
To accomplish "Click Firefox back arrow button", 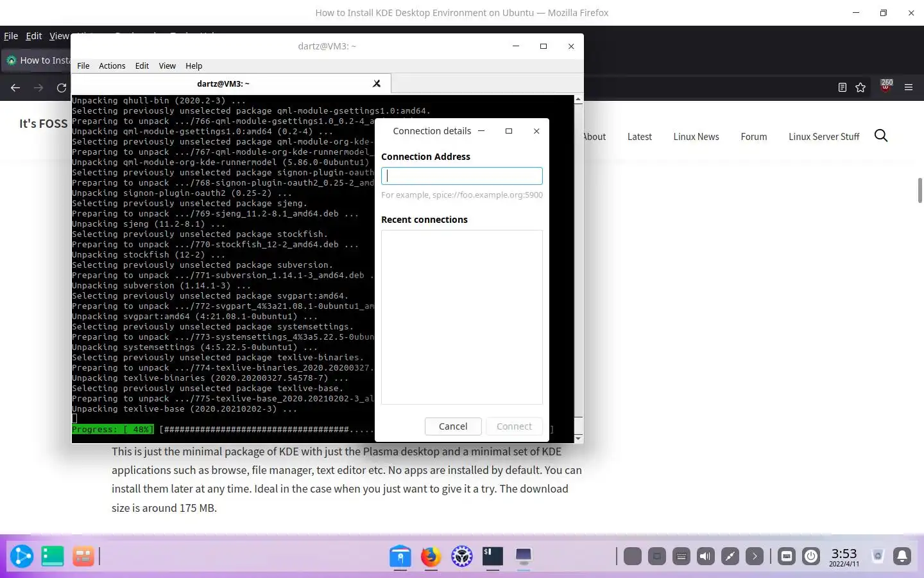I will click(x=15, y=88).
